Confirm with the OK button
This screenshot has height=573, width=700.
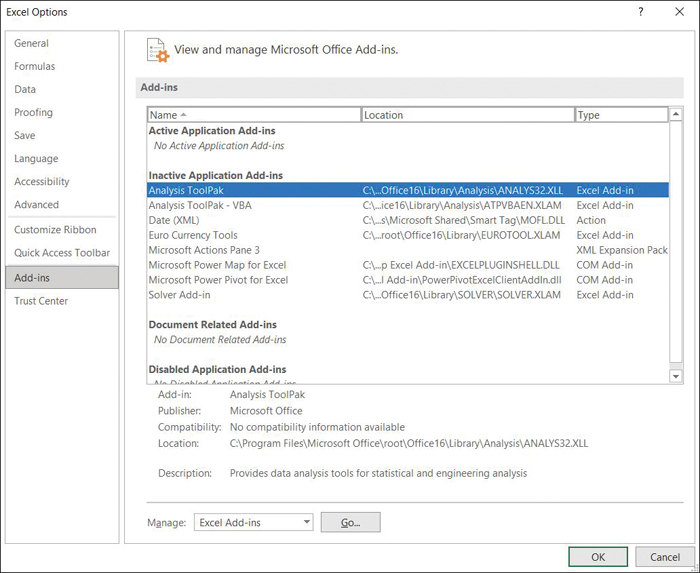coord(598,557)
